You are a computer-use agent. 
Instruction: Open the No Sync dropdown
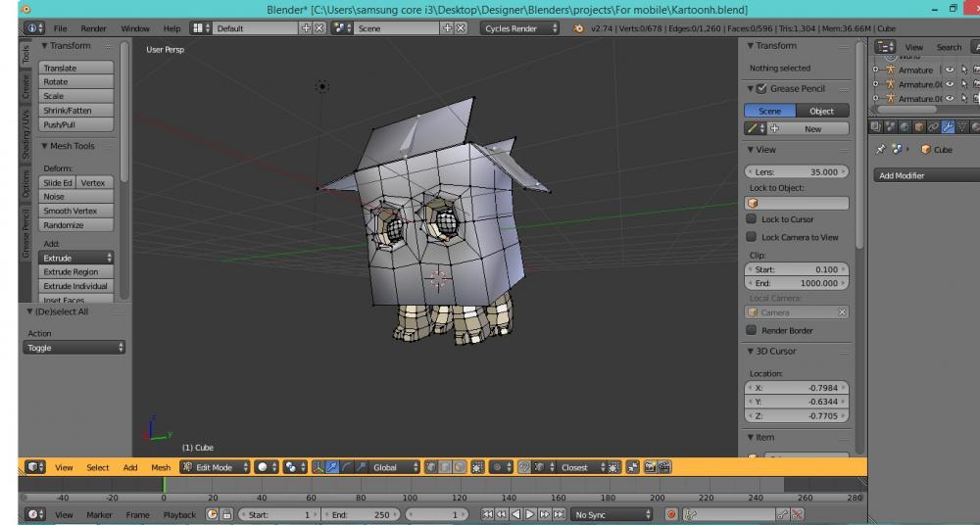click(x=612, y=514)
